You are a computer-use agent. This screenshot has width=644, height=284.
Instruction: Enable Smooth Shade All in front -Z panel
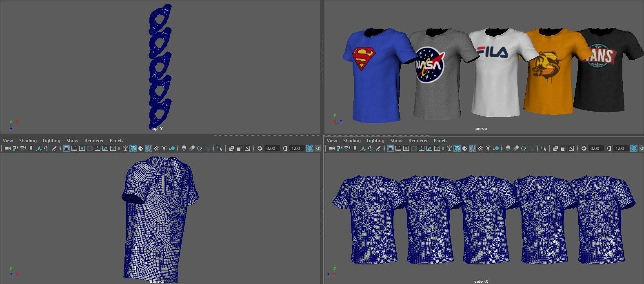133,148
